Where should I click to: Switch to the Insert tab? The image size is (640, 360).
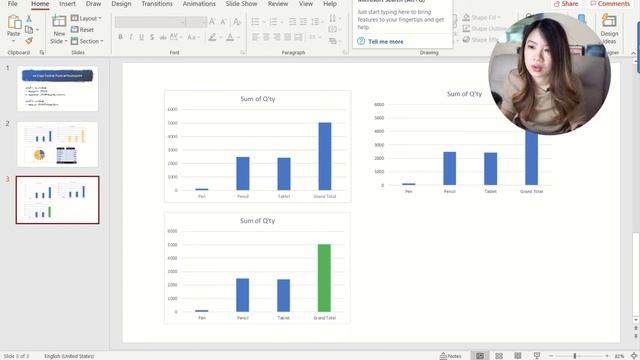click(x=67, y=4)
